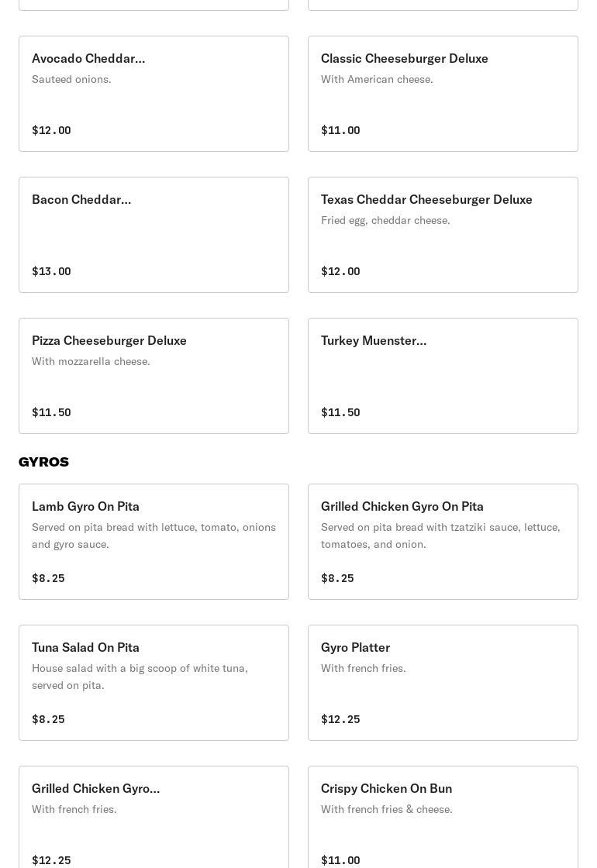Click the $13.00 price on Bacon Cheddar
Screen dimensions: 597x868
(x=51, y=271)
